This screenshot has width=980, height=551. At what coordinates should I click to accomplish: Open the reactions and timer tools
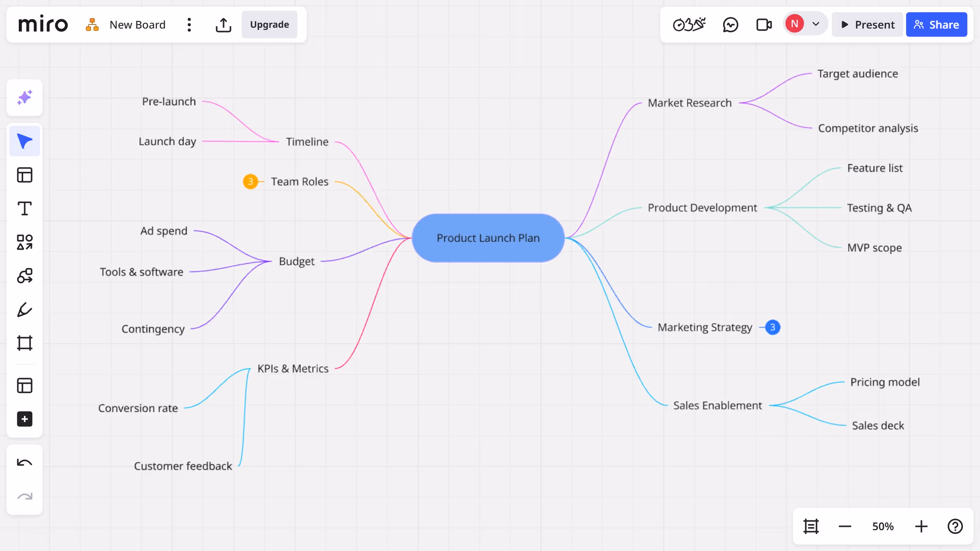point(689,24)
